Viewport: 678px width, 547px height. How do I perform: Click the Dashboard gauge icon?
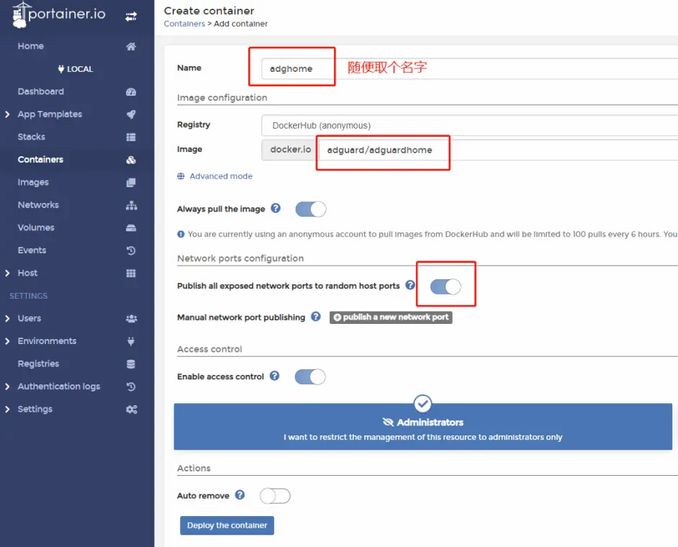pos(131,92)
